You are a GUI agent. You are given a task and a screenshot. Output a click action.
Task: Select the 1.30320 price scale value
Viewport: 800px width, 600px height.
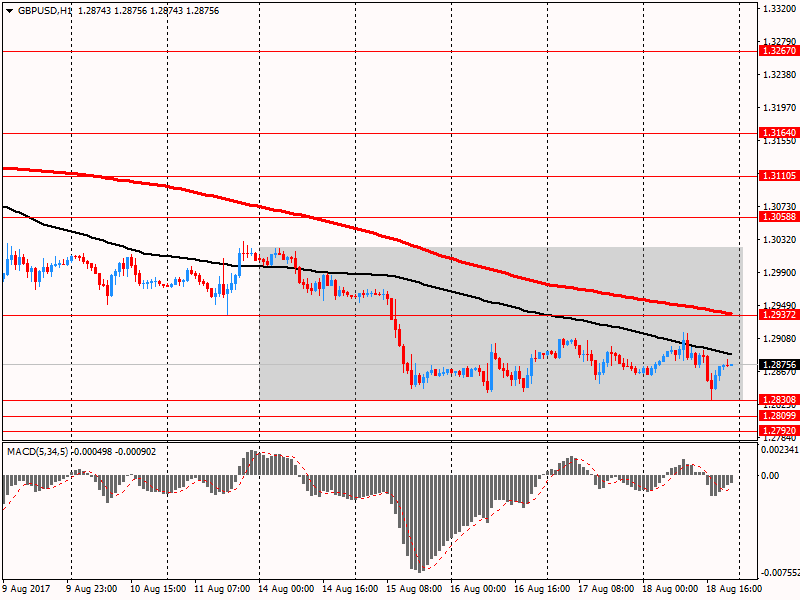[780, 240]
